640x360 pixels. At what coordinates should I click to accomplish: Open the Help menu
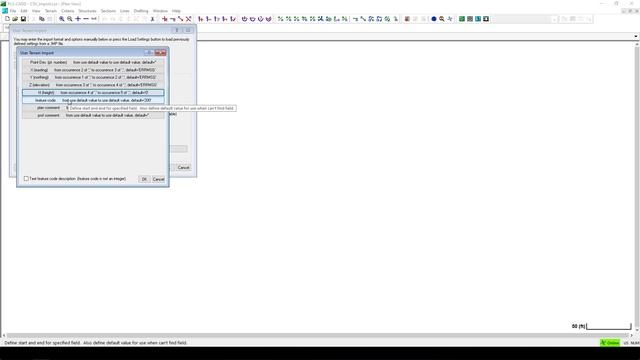tap(176, 11)
